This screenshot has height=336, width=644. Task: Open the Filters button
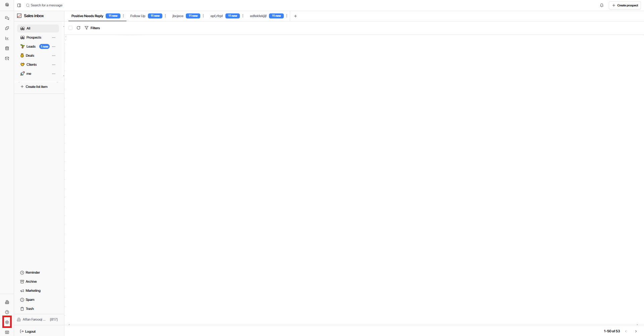pyautogui.click(x=93, y=28)
